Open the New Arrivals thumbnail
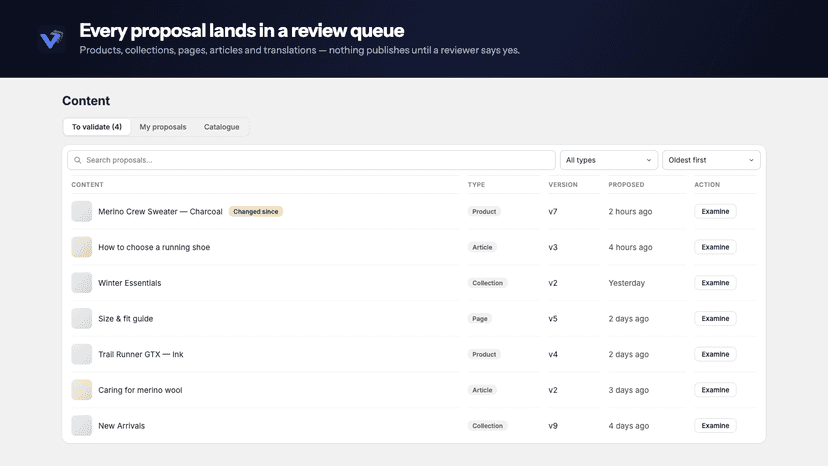The width and height of the screenshot is (828, 466). coord(82,426)
